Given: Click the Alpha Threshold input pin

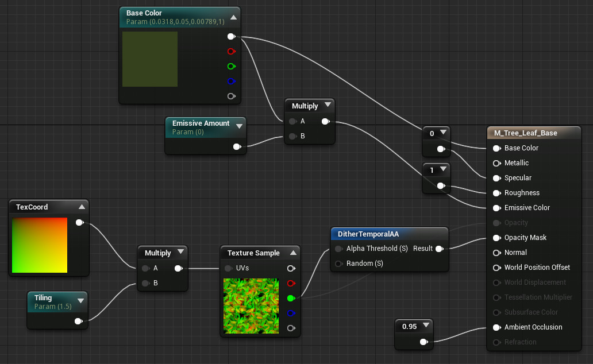Looking at the screenshot, I should pos(338,249).
